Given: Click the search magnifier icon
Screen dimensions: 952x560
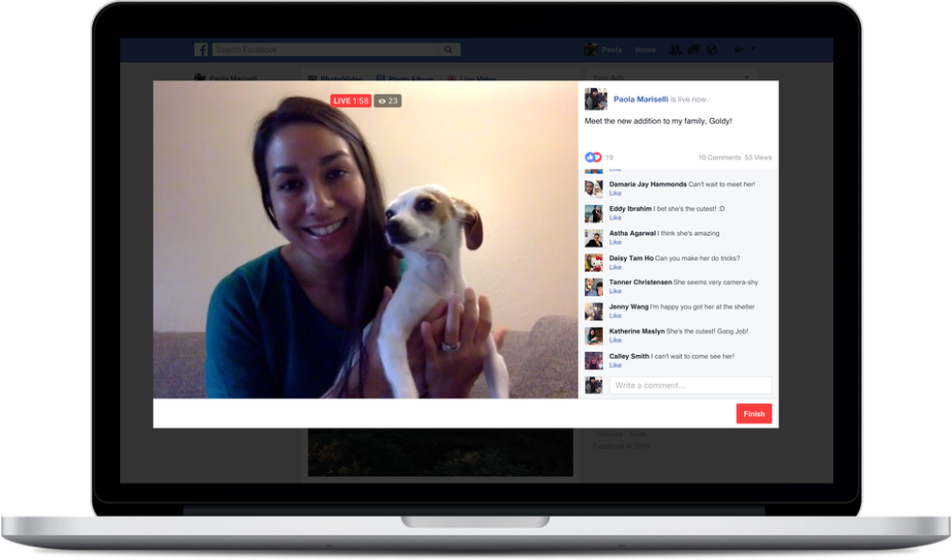Looking at the screenshot, I should point(449,50).
